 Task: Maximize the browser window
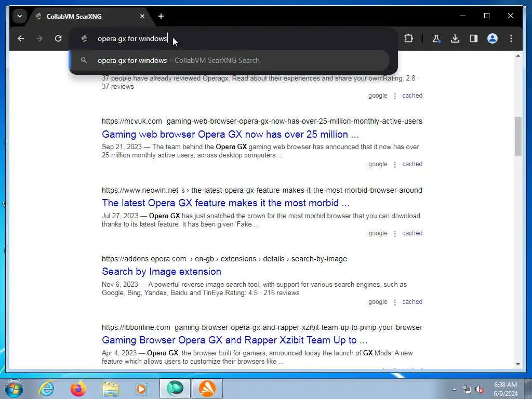(x=486, y=16)
